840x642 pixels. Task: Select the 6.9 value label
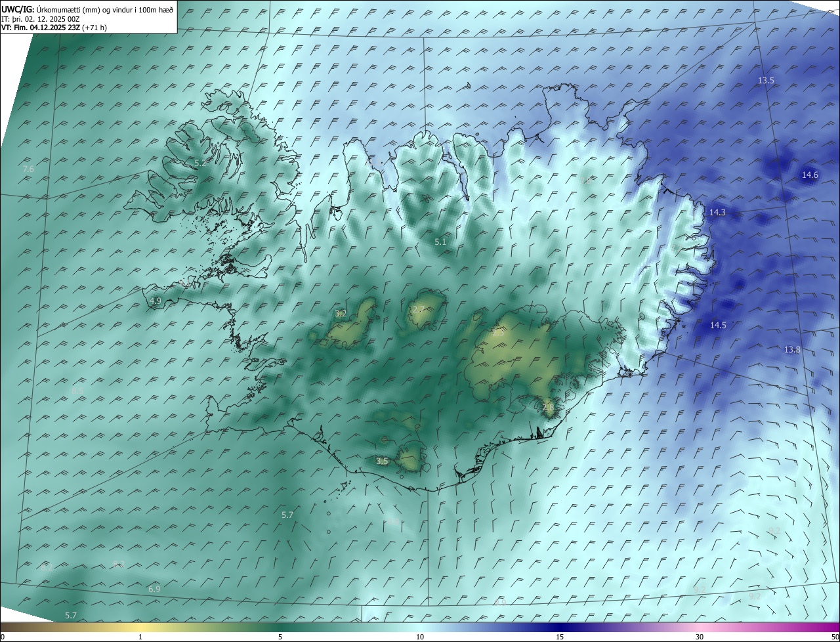[x=154, y=589]
